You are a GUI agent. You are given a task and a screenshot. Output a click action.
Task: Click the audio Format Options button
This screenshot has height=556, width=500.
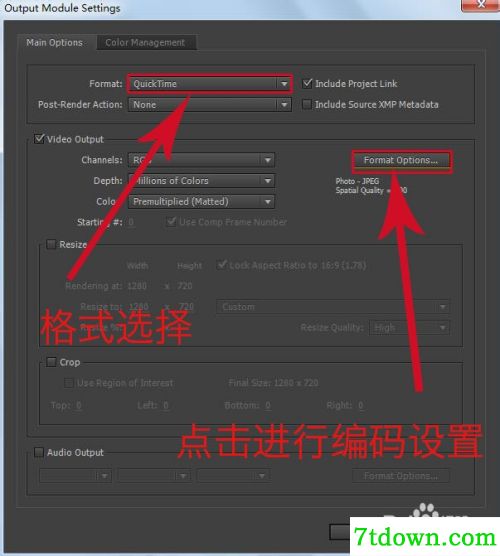[401, 476]
